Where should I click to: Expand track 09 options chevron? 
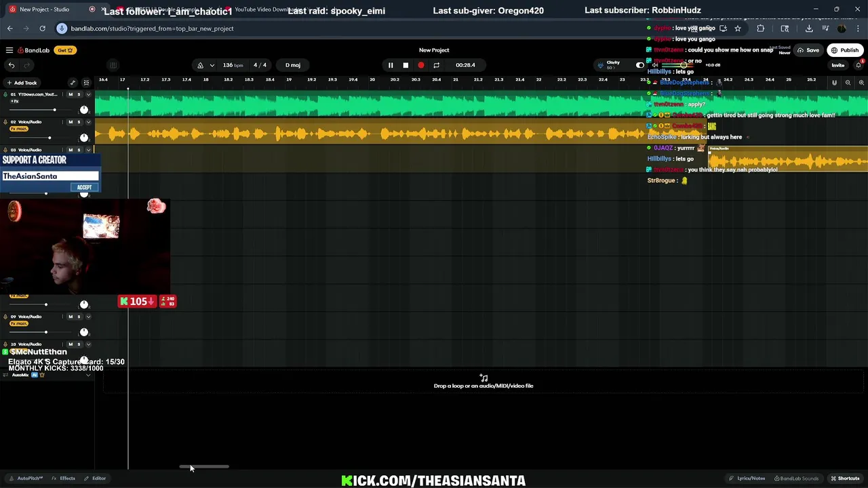[x=88, y=317]
